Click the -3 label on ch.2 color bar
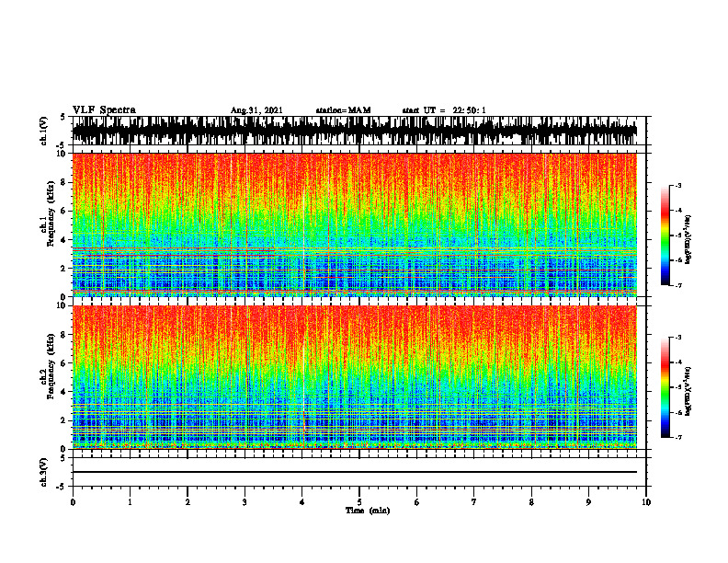Viewport: 728px width, 563px height. 677,338
